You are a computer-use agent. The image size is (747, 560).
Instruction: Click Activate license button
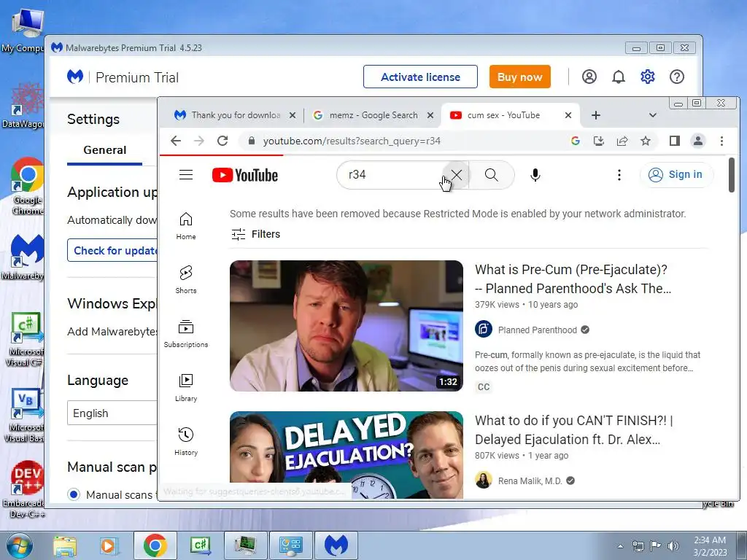pyautogui.click(x=420, y=77)
